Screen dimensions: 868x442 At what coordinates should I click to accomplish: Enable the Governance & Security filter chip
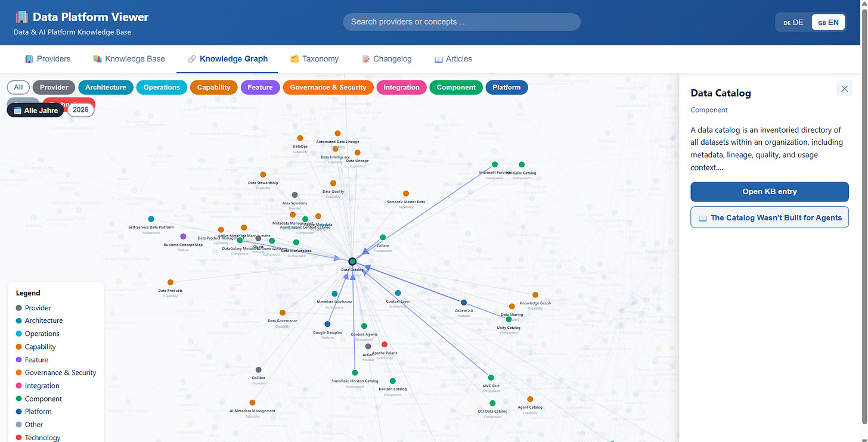pos(328,88)
